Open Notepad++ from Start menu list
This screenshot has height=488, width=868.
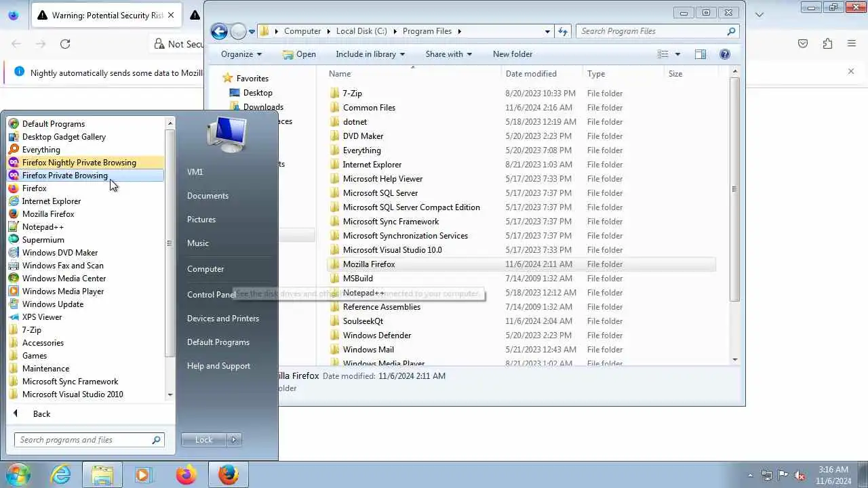click(85, 227)
